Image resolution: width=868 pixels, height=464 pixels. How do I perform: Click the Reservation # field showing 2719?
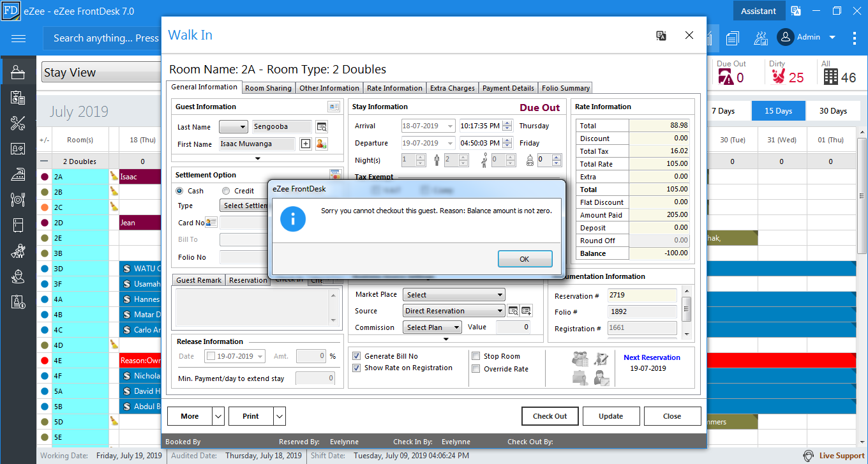tap(641, 296)
